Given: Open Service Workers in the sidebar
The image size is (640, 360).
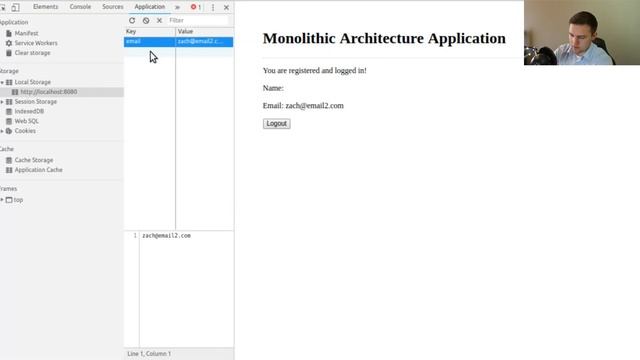Looking at the screenshot, I should coord(36,43).
